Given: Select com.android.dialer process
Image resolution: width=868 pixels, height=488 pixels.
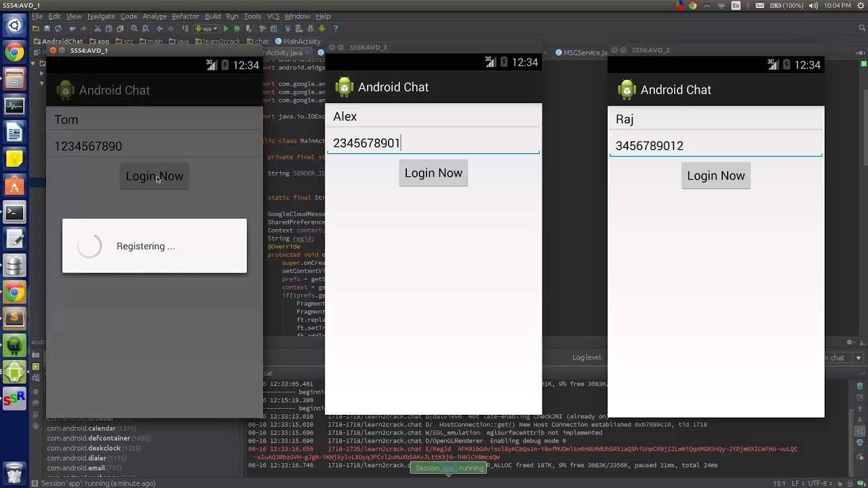Looking at the screenshot, I should 86,458.
